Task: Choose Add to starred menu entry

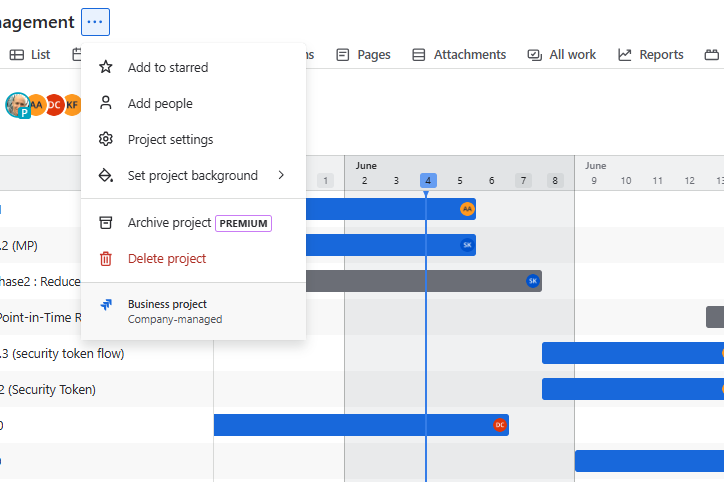Action: coord(193,67)
